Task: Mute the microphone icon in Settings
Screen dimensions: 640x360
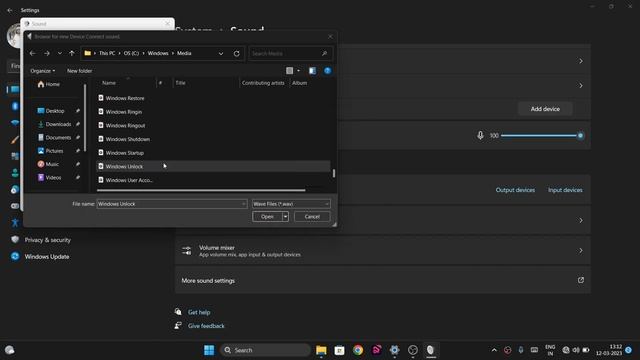Action: 480,135
